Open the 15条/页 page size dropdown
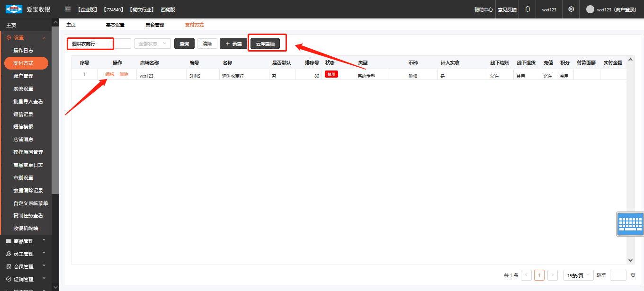The width and height of the screenshot is (644, 291). 578,275
